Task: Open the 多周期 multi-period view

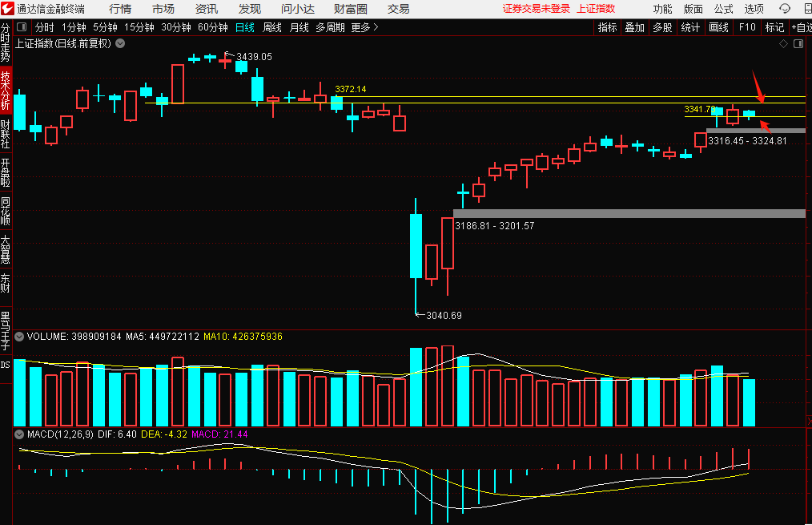Action: [x=330, y=27]
